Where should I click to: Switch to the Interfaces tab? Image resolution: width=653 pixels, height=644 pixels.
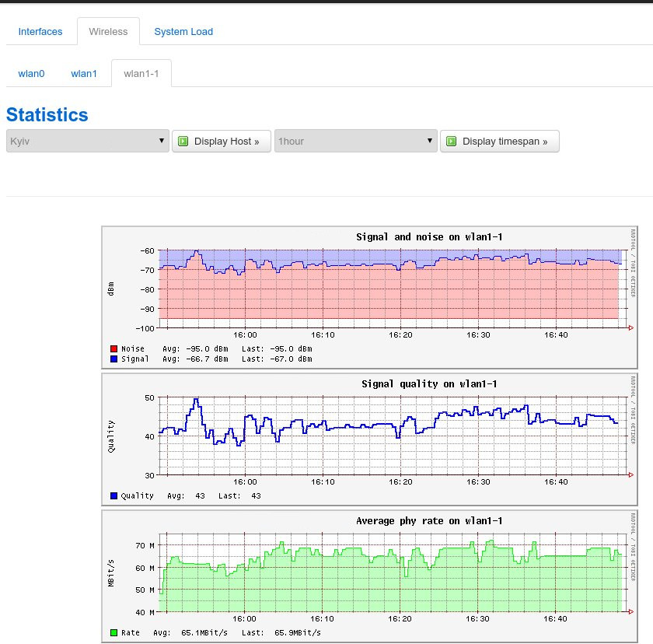(40, 31)
